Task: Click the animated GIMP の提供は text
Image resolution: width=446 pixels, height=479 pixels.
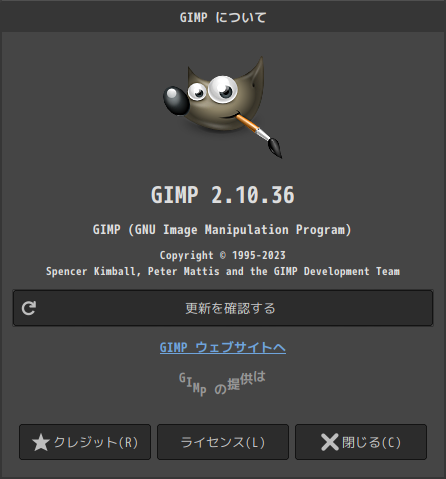Action: click(x=222, y=383)
